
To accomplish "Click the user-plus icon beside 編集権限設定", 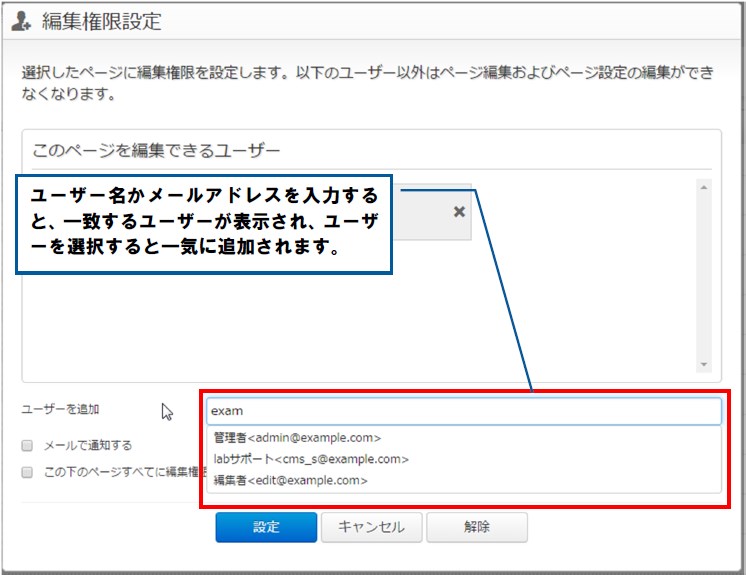I will 21,21.
